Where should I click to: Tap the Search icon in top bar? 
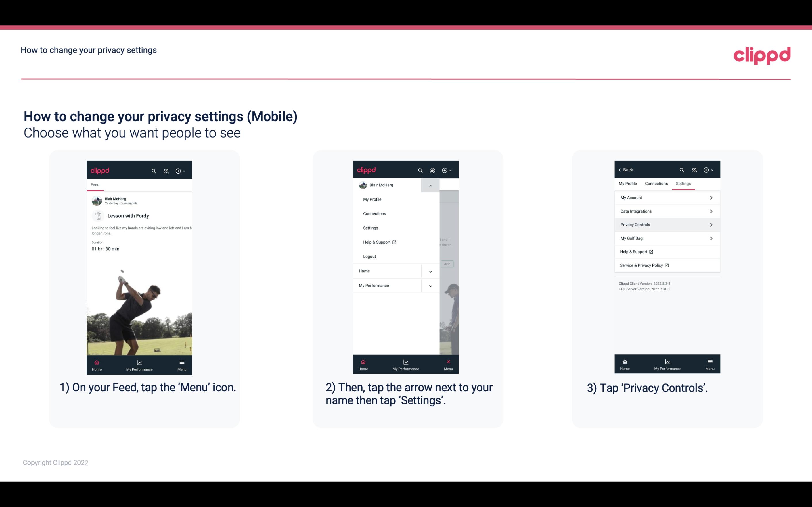click(153, 171)
